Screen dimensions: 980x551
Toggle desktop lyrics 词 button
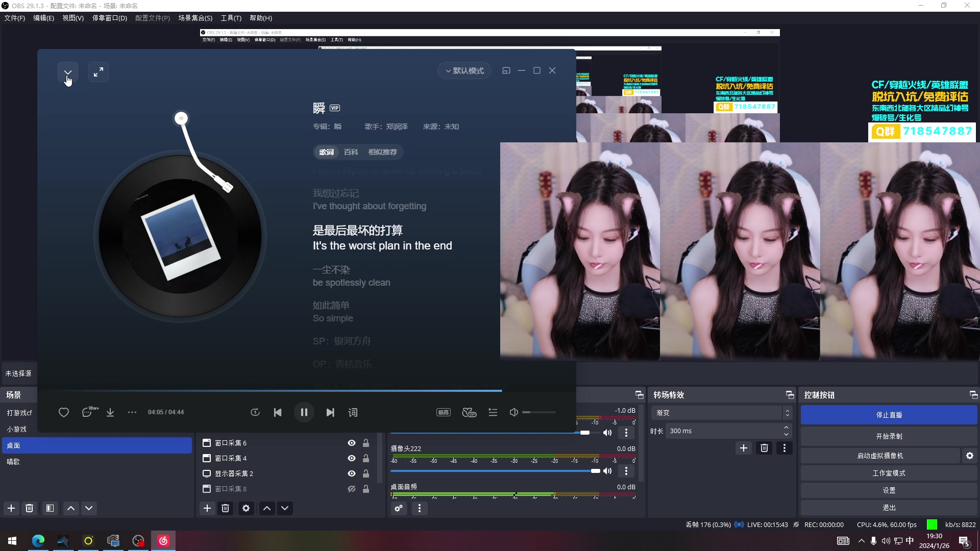pos(353,412)
